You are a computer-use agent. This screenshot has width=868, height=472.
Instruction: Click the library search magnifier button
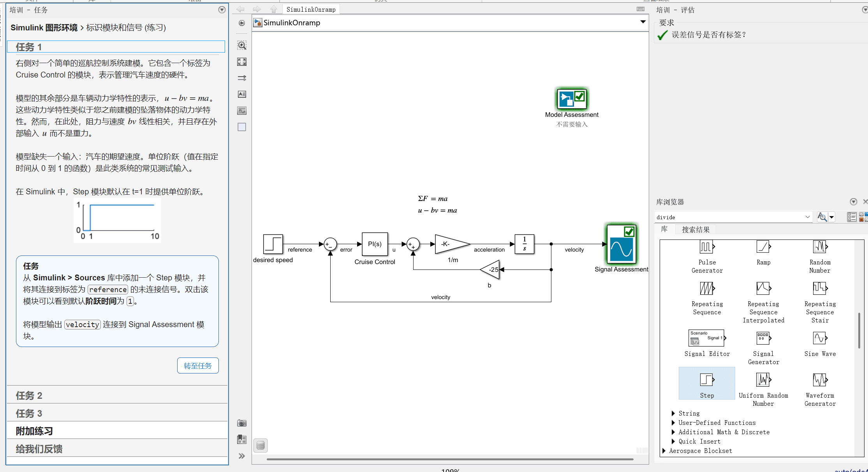click(x=822, y=217)
